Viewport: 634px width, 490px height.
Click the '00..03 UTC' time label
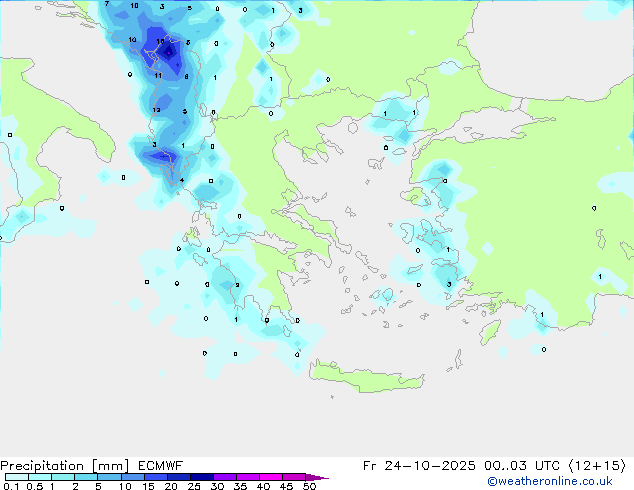click(x=522, y=466)
